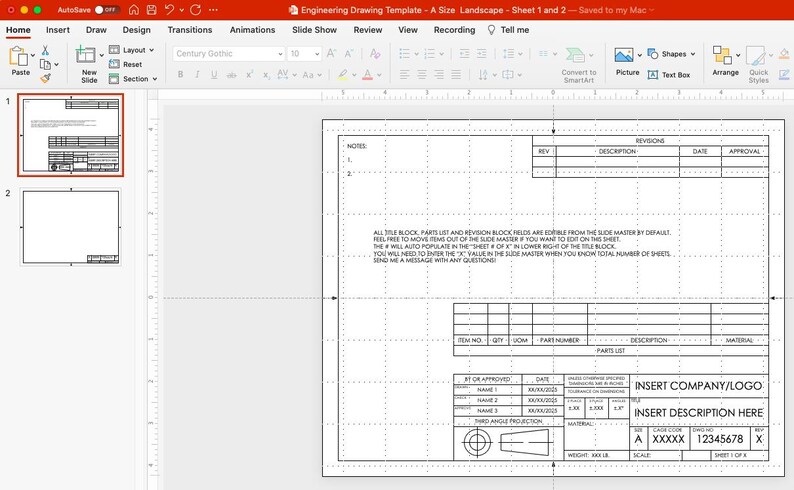The width and height of the screenshot is (794, 490).
Task: Open the Slide Show tab
Action: click(314, 30)
